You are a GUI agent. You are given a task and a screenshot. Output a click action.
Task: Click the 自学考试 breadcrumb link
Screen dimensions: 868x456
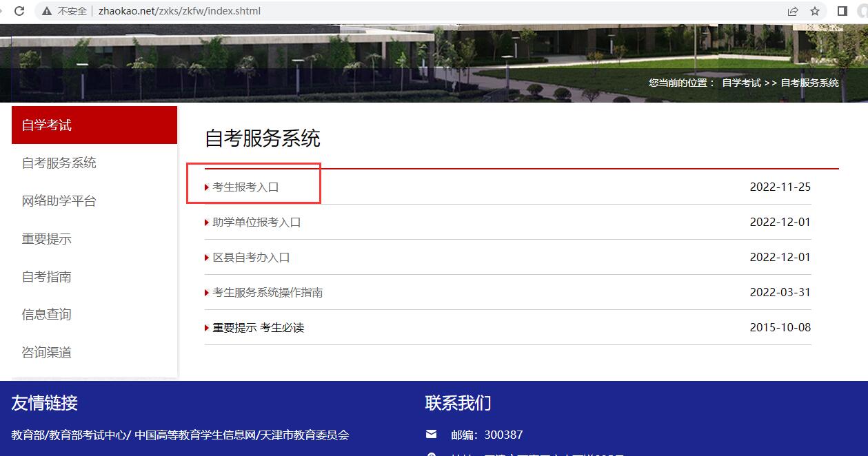(741, 83)
